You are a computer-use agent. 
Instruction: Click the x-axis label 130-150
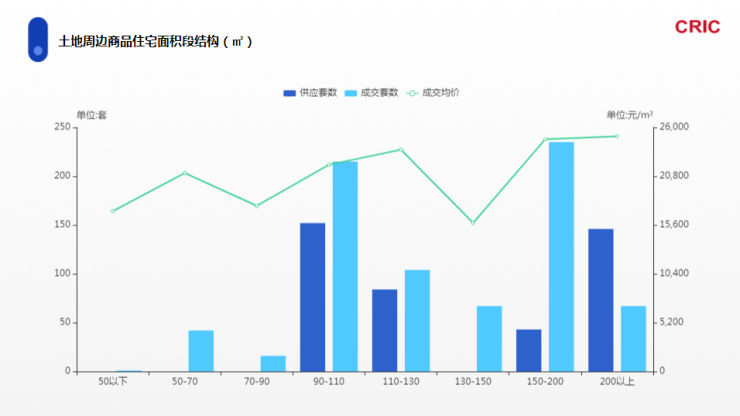click(473, 382)
